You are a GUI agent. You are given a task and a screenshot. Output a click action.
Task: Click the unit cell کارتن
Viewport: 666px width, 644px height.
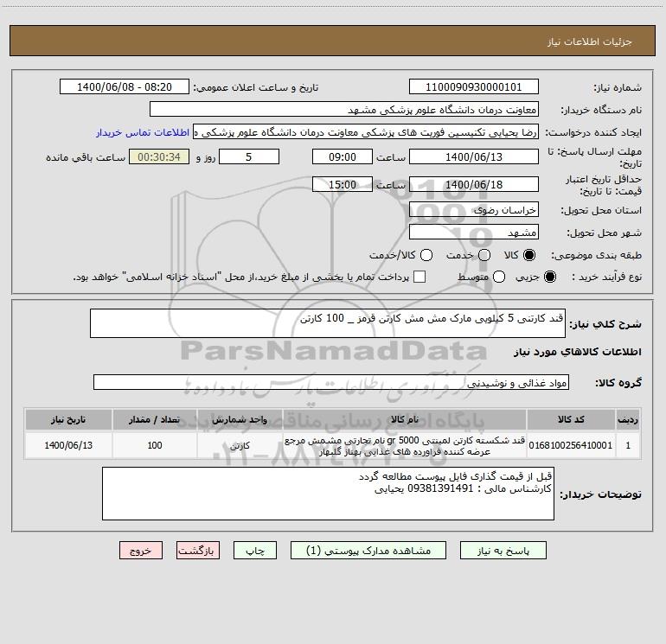point(240,445)
